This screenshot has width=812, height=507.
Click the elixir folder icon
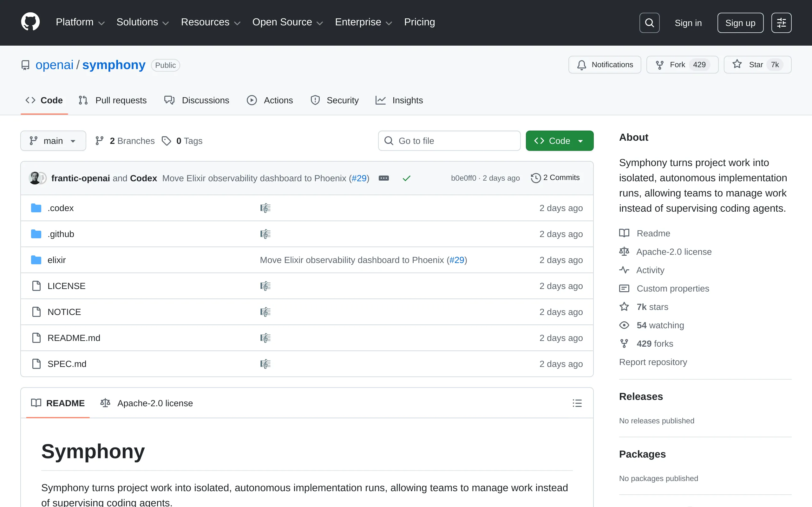click(36, 260)
